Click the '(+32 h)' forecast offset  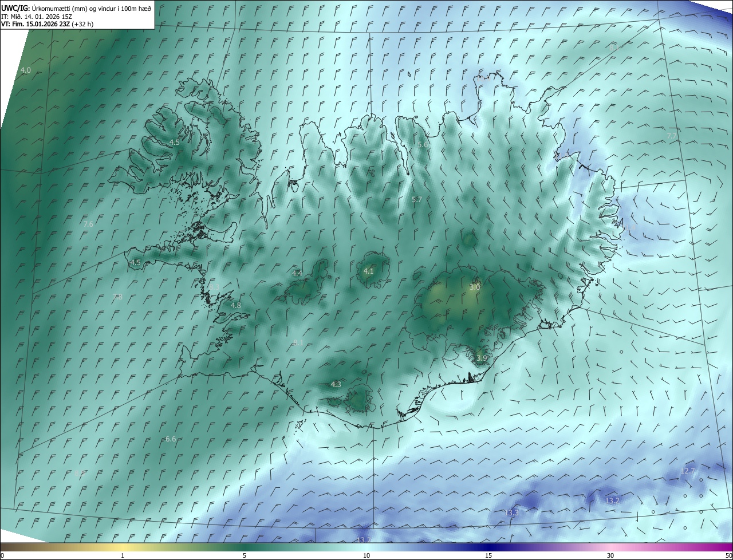[83, 24]
